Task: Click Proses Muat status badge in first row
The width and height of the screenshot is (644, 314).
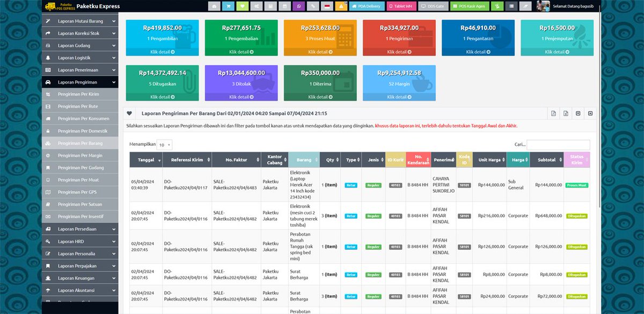Action: click(577, 185)
